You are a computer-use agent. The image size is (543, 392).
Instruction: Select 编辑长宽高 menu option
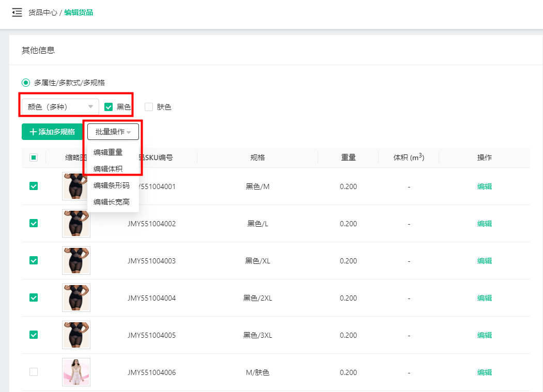tap(112, 202)
